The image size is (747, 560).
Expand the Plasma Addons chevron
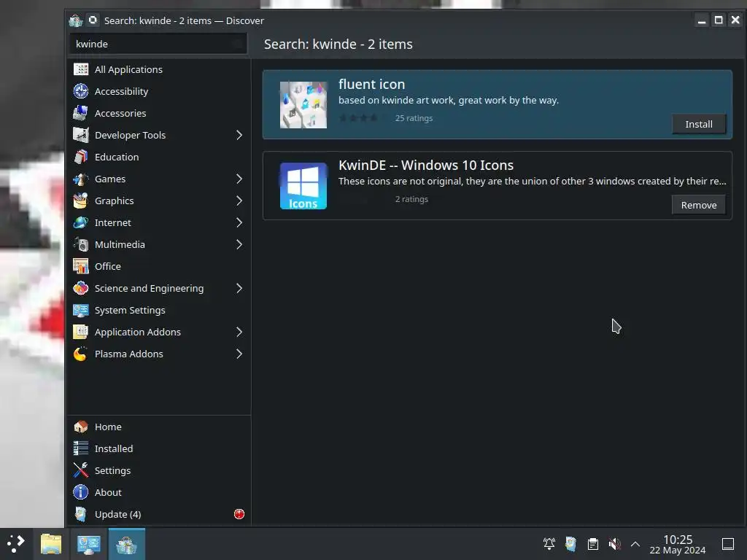pyautogui.click(x=239, y=354)
